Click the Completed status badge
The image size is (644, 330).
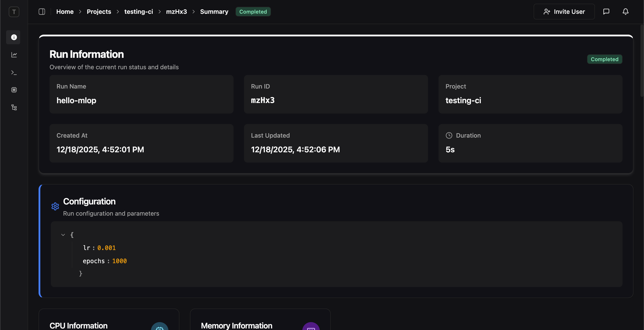(x=253, y=11)
